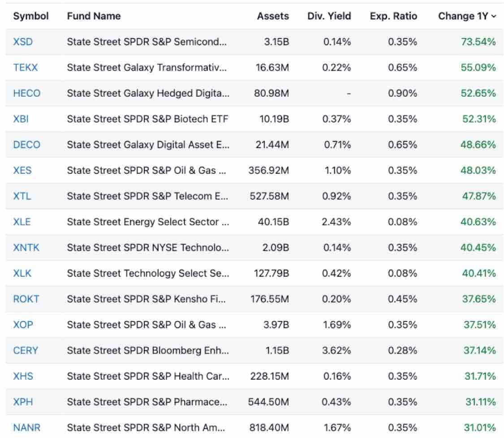
Task: Select the State Street Galaxy Transformativ... fund name
Action: coord(147,68)
